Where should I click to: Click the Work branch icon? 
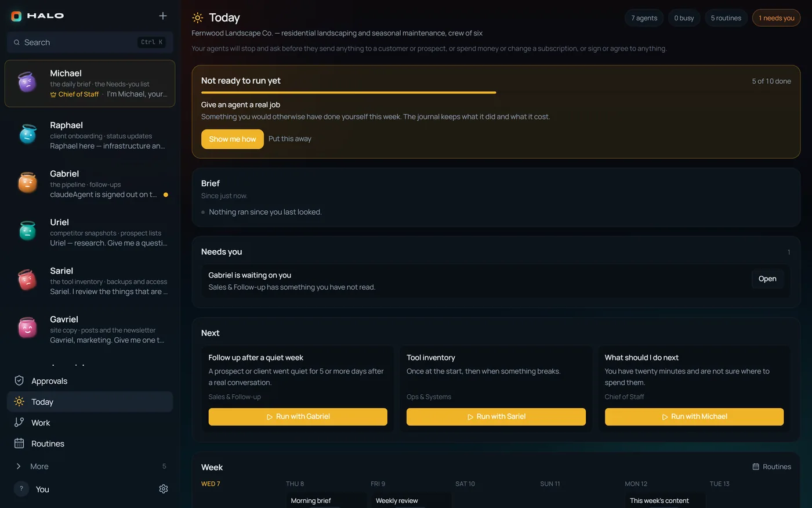pyautogui.click(x=19, y=423)
